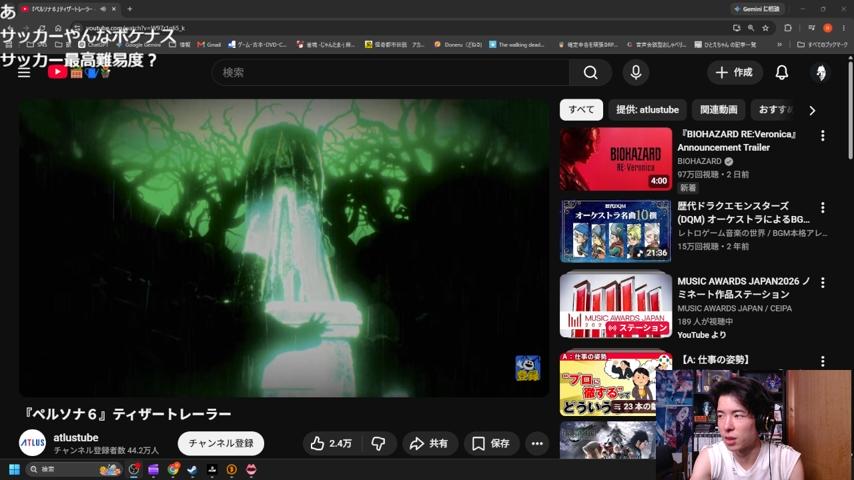Open 歴代ドラクエモンスターズ video title
854x480 pixels.
click(x=743, y=212)
